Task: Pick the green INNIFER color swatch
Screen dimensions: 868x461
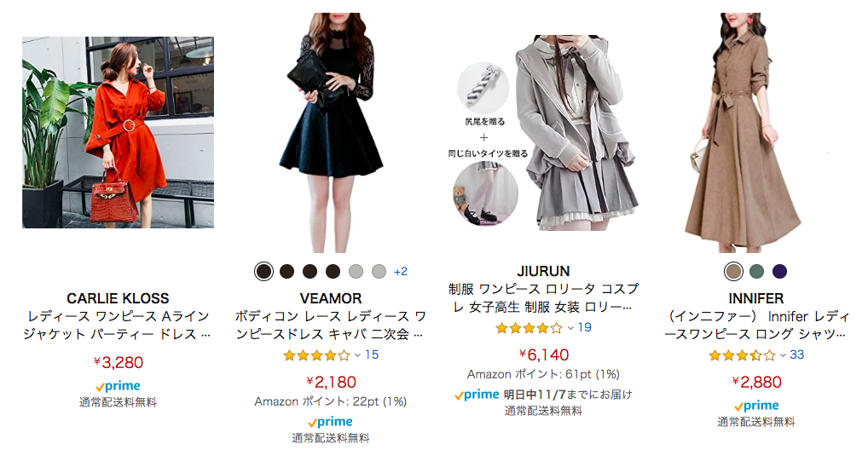Action: [756, 271]
